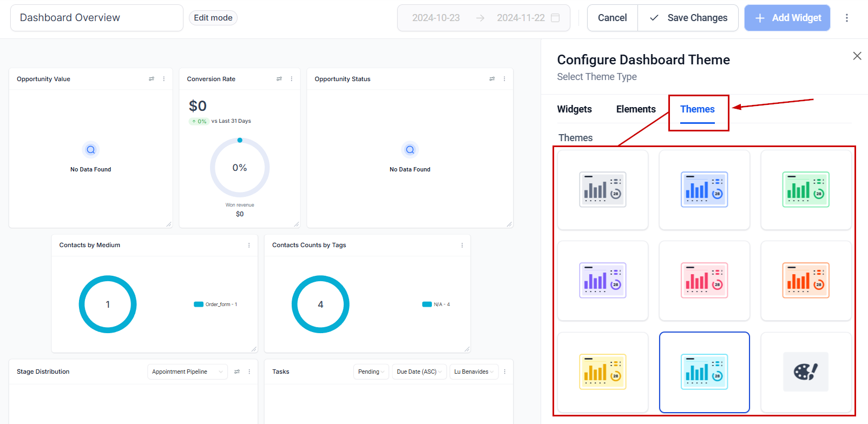Click the Opportunity Value widget's bottom-right corner handle
The width and height of the screenshot is (868, 424).
tap(169, 224)
